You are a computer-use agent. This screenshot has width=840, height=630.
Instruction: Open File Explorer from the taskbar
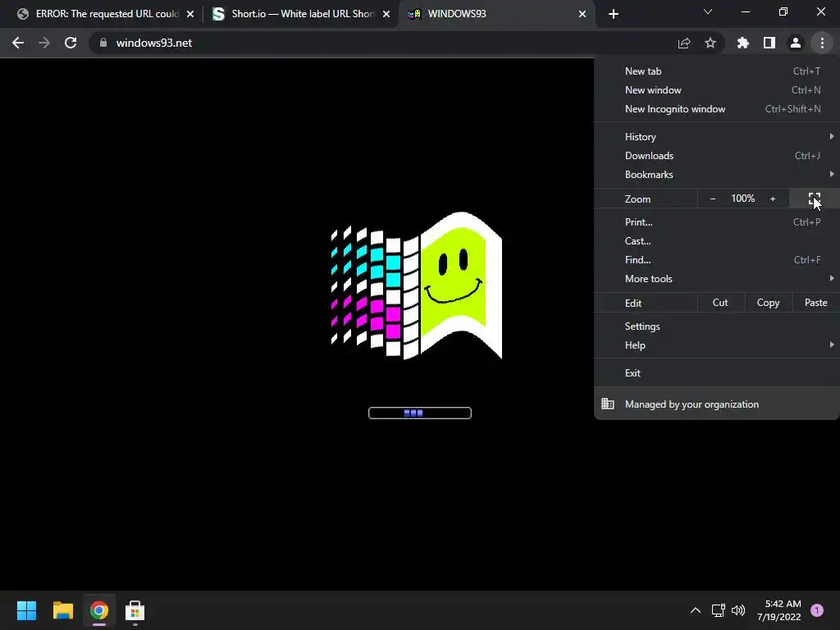point(62,610)
